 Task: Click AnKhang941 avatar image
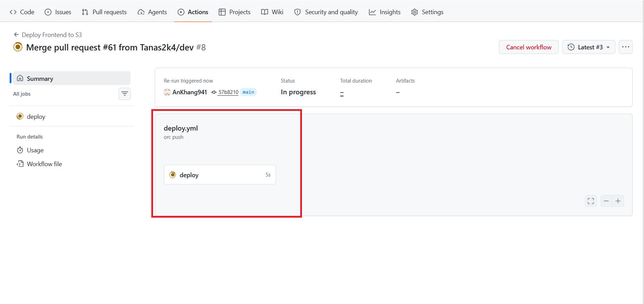[x=167, y=92]
